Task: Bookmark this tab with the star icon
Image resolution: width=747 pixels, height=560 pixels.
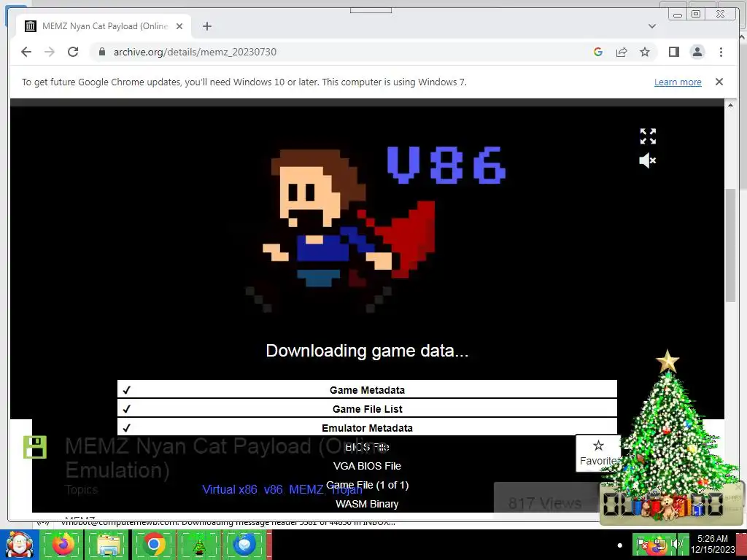Action: coord(645,52)
